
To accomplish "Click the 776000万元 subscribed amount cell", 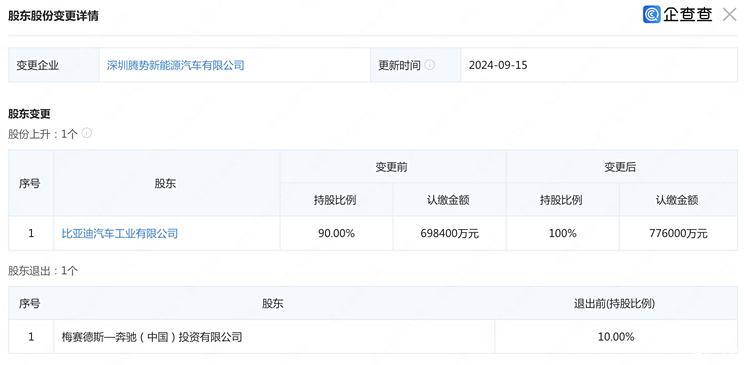I will (678, 234).
